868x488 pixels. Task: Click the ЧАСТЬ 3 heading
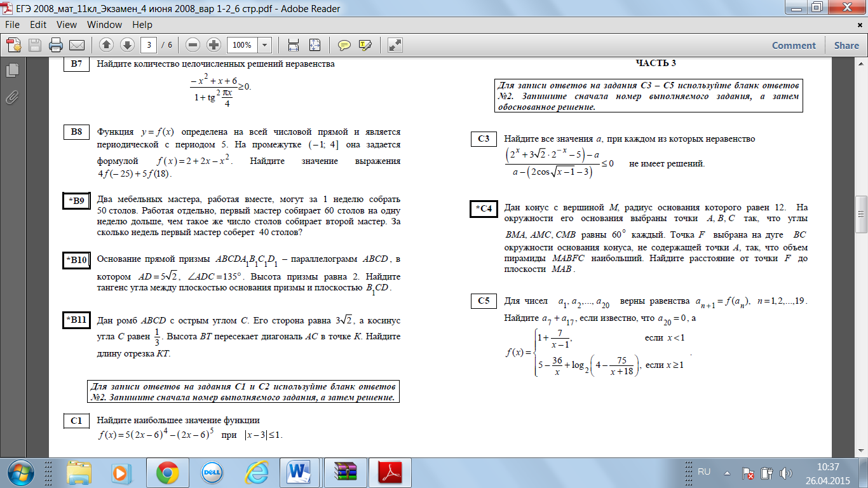pos(656,63)
